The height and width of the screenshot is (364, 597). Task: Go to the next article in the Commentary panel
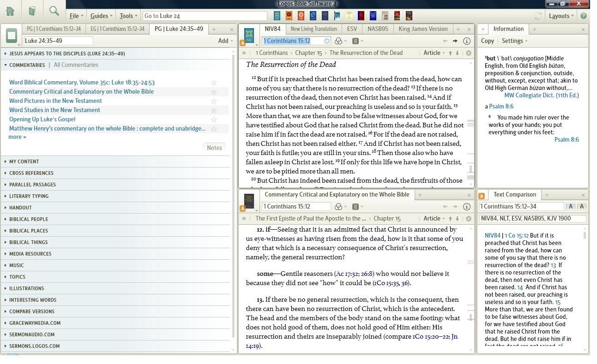(457, 219)
